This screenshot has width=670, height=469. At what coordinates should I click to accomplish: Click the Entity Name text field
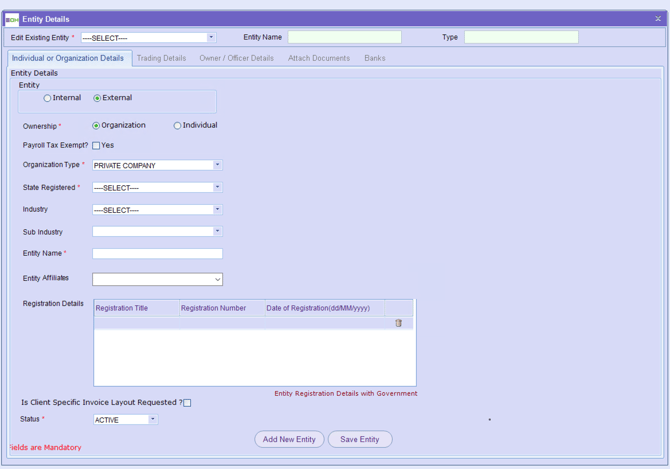pos(157,254)
